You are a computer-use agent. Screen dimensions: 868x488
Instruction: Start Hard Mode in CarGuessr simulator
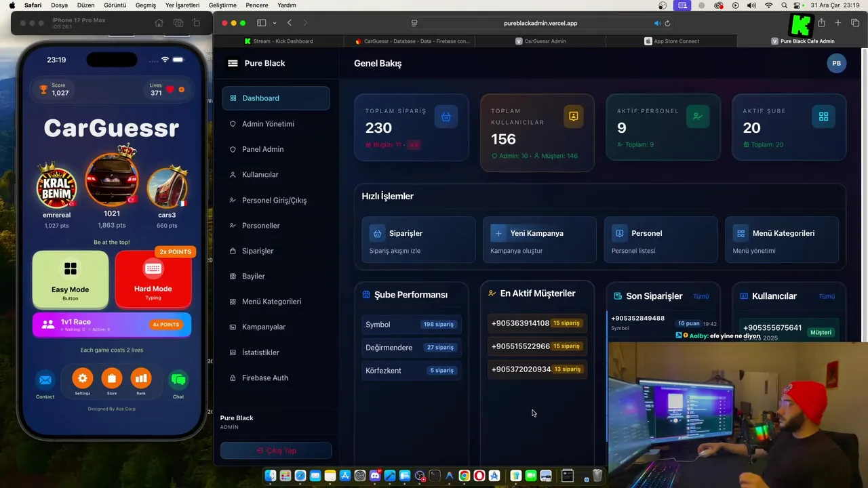[x=153, y=279]
